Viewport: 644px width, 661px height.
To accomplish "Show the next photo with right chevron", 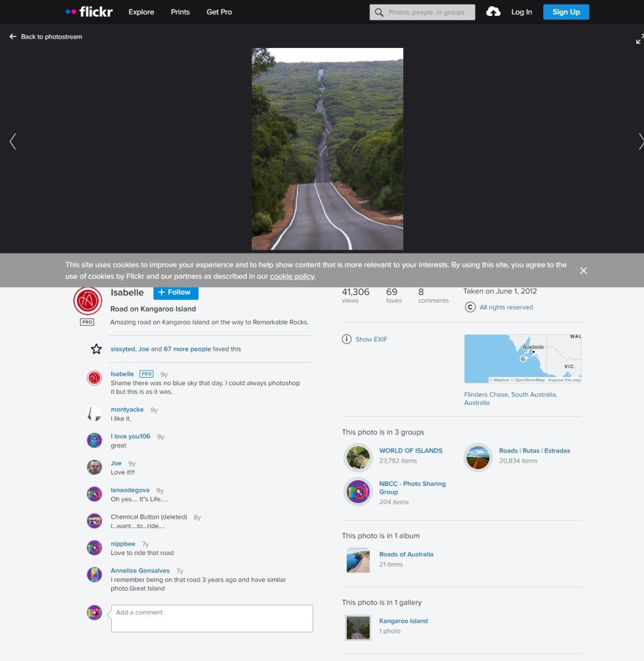I will (x=640, y=142).
